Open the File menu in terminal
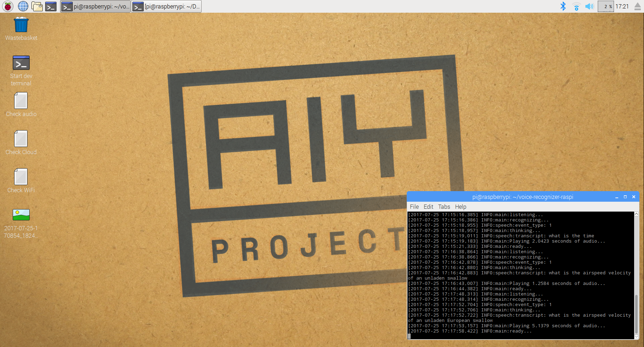Image resolution: width=644 pixels, height=347 pixels. 414,207
